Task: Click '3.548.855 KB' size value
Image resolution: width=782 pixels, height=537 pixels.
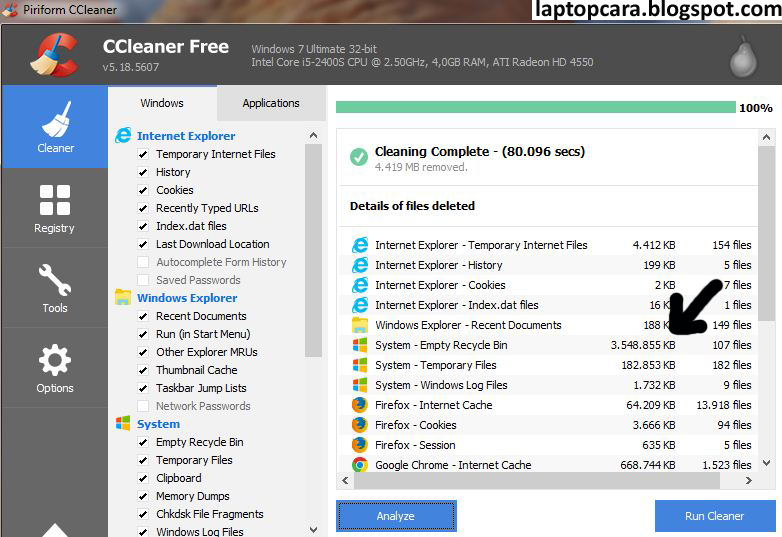Action: pos(643,345)
